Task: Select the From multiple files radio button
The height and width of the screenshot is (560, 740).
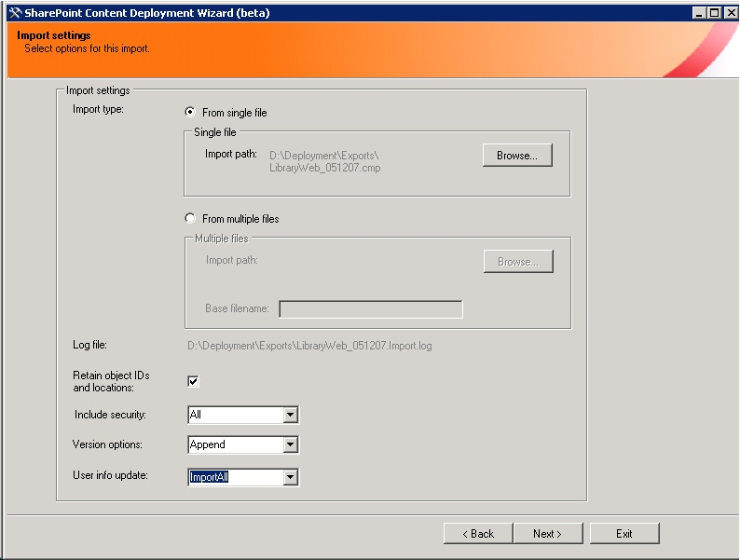Action: (190, 218)
